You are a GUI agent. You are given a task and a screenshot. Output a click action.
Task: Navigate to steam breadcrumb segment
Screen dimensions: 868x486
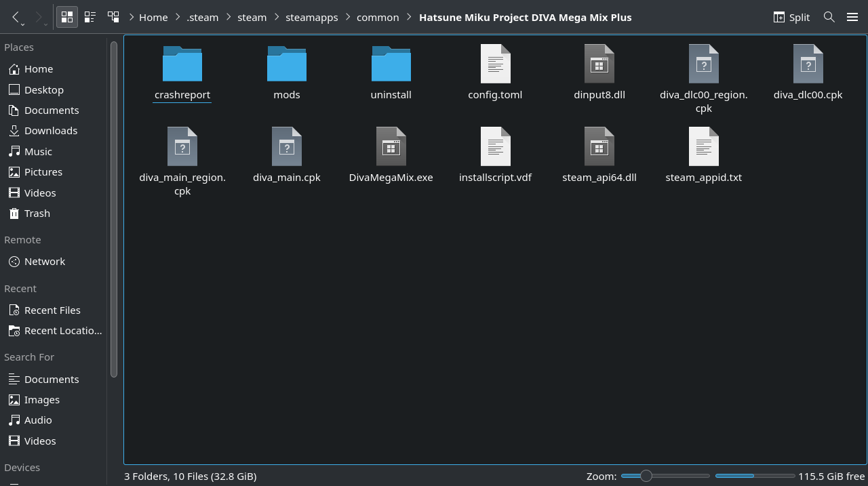point(252,17)
